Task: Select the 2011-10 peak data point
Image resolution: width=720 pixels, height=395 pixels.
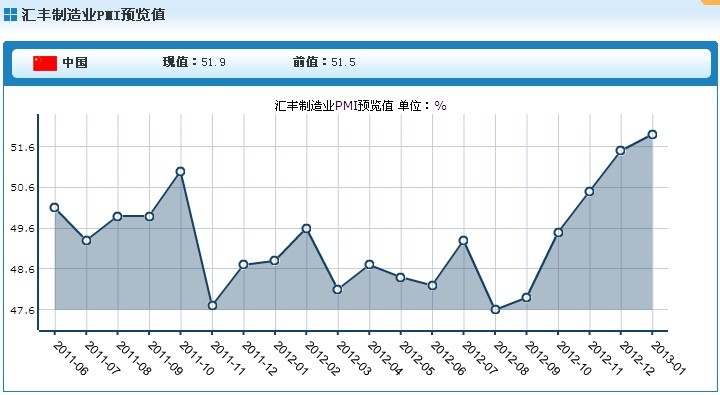Action: tap(180, 171)
